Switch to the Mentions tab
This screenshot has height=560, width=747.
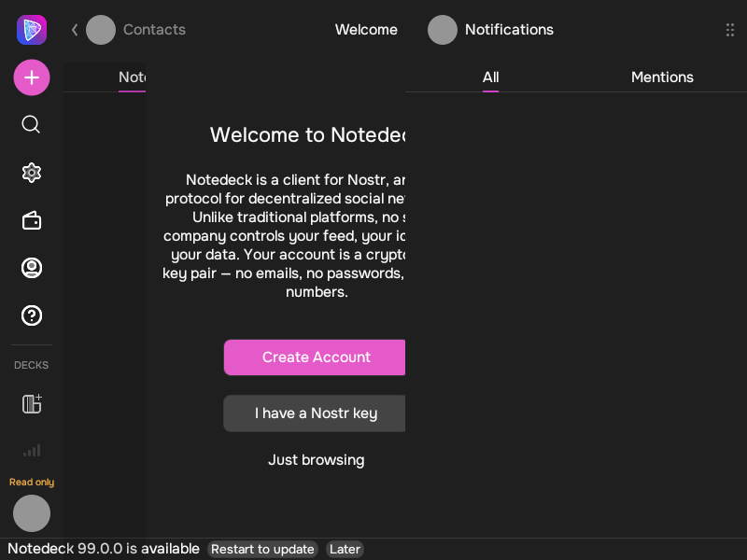[x=662, y=77]
